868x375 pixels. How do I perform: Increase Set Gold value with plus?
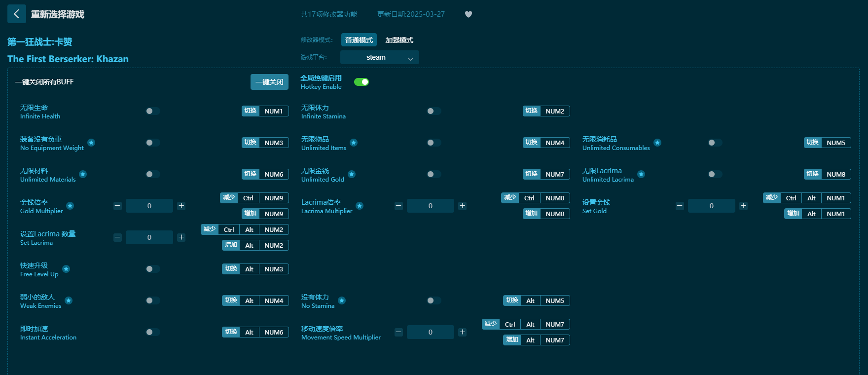[x=744, y=206]
